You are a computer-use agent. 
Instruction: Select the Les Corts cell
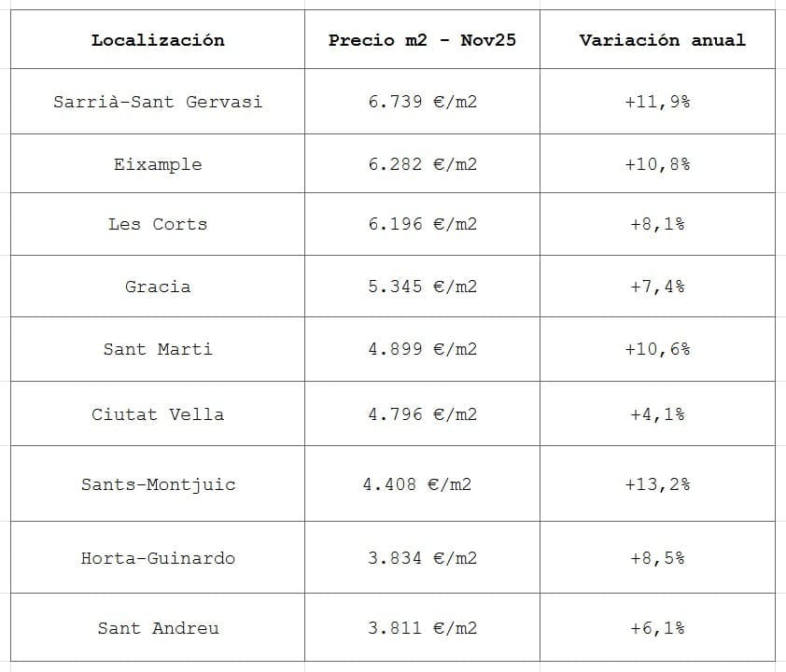coord(158,224)
